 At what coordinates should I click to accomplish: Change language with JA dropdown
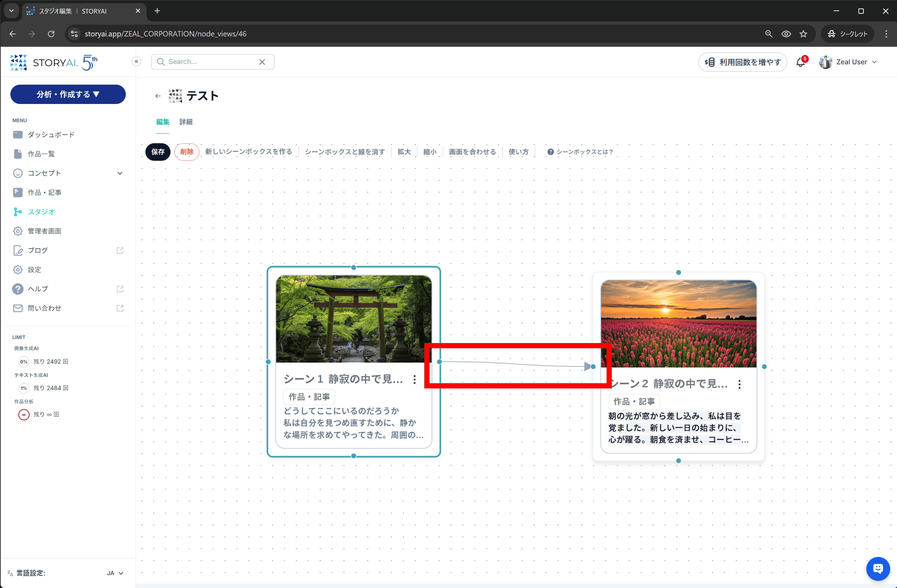(x=115, y=573)
